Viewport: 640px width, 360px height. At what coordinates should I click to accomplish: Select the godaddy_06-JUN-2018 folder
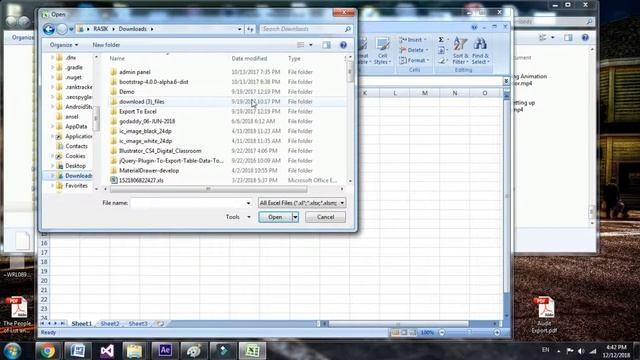pyautogui.click(x=147, y=121)
